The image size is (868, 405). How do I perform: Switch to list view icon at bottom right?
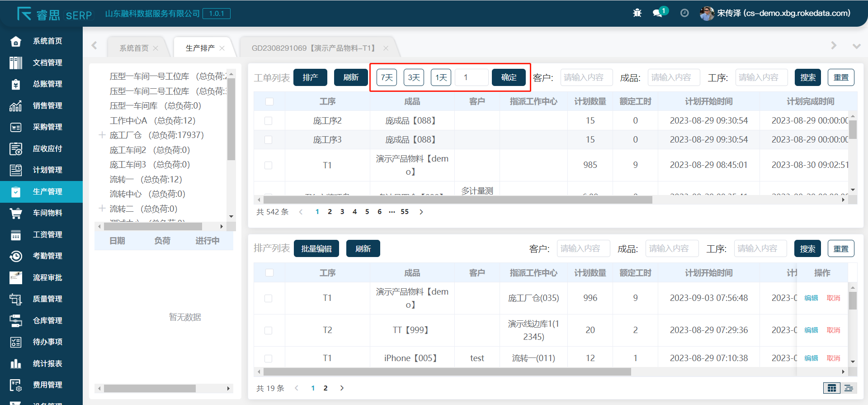849,388
